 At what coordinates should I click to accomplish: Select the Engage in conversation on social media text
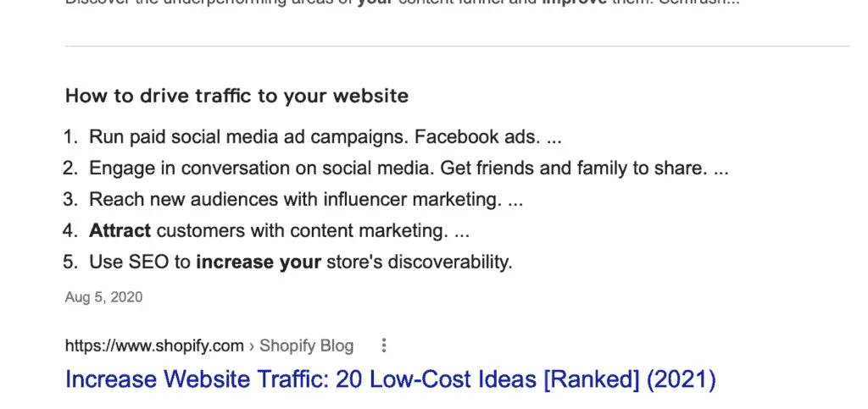[262, 168]
